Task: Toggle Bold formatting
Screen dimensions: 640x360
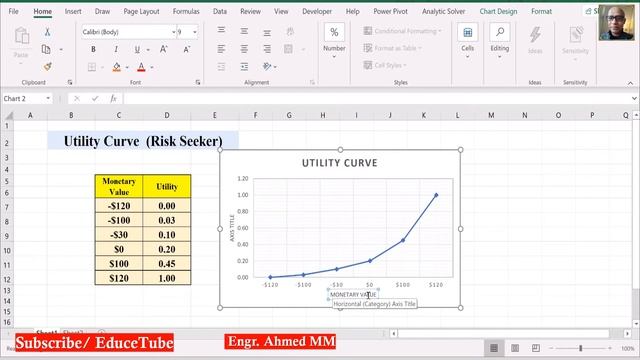Action: (93, 49)
